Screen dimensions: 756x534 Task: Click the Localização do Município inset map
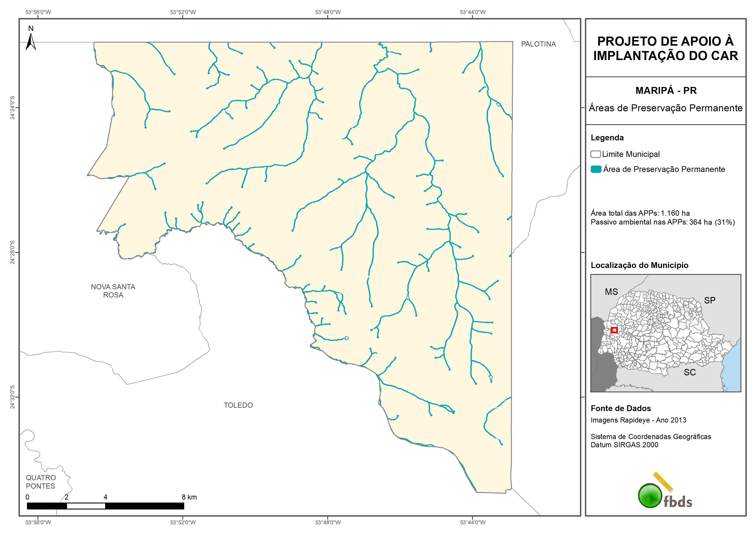click(666, 333)
